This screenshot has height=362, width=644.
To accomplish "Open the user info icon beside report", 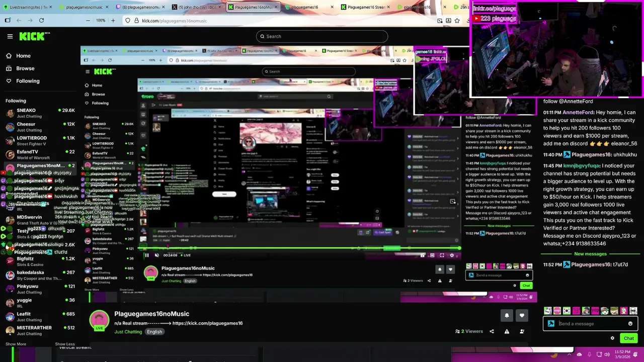I will click(522, 331).
